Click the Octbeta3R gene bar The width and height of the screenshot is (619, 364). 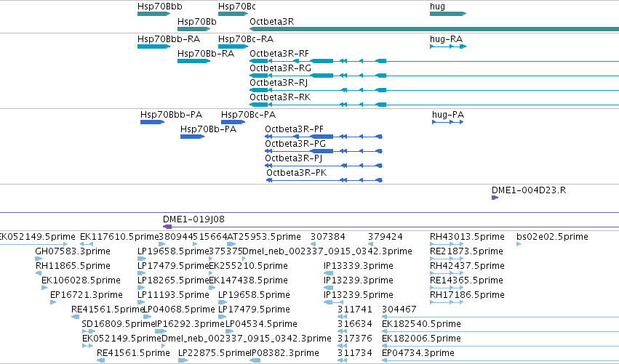434,29
